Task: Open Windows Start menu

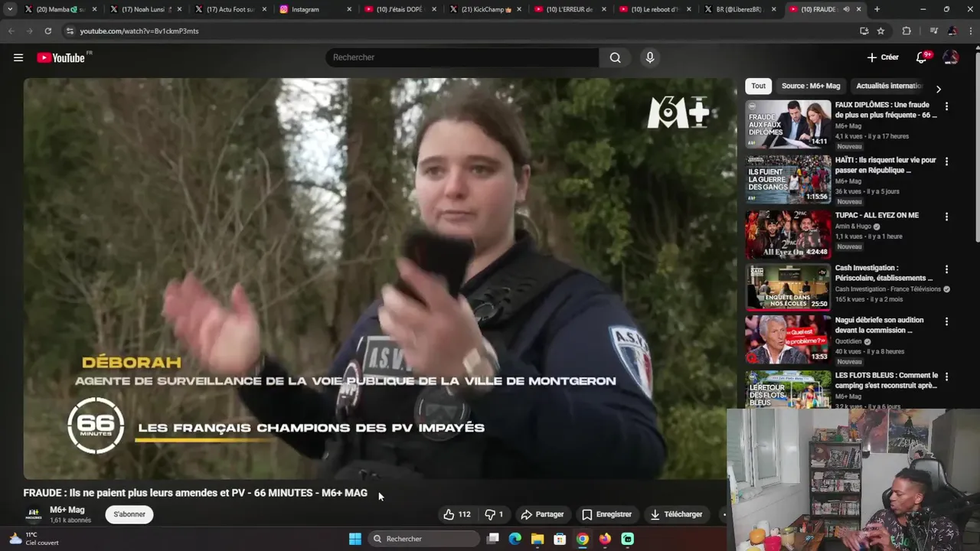Action: coord(354,539)
